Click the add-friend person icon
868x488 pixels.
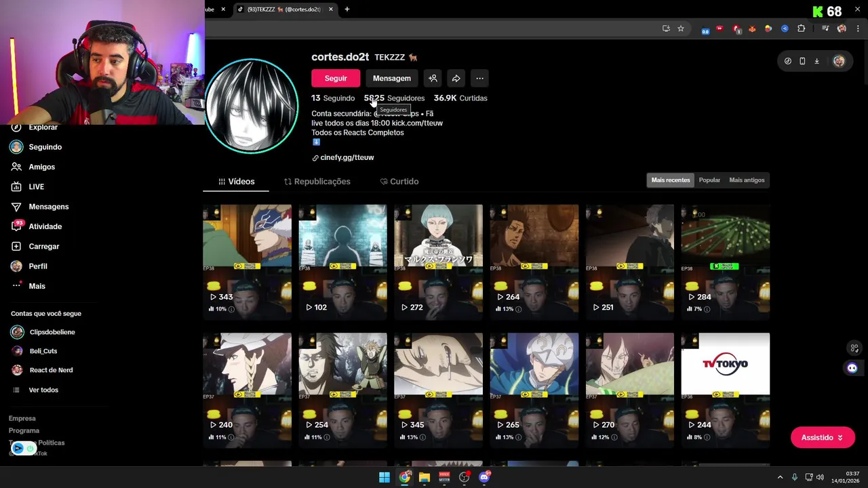[x=433, y=79]
